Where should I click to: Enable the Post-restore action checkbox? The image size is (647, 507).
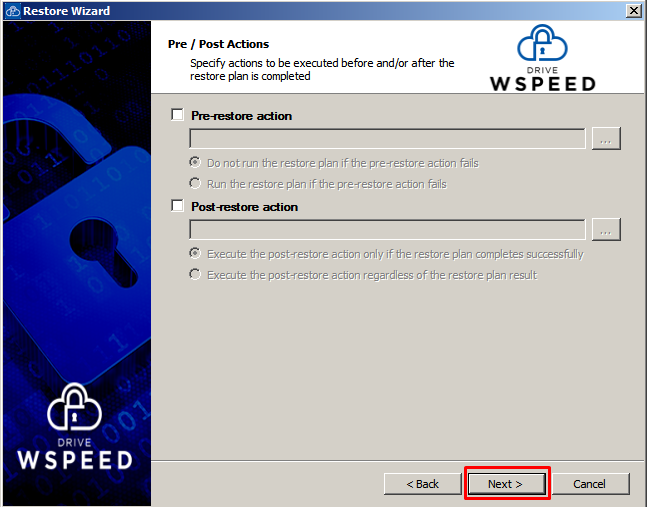(x=177, y=205)
